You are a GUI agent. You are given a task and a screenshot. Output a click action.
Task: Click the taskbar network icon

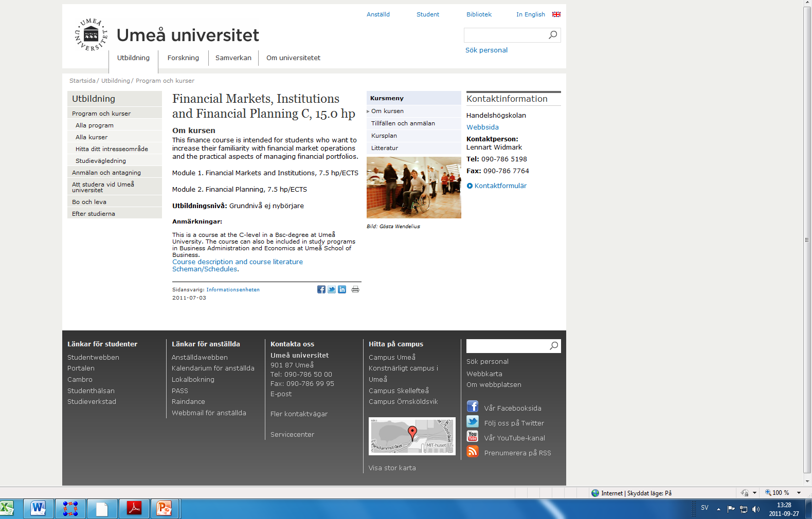743,509
